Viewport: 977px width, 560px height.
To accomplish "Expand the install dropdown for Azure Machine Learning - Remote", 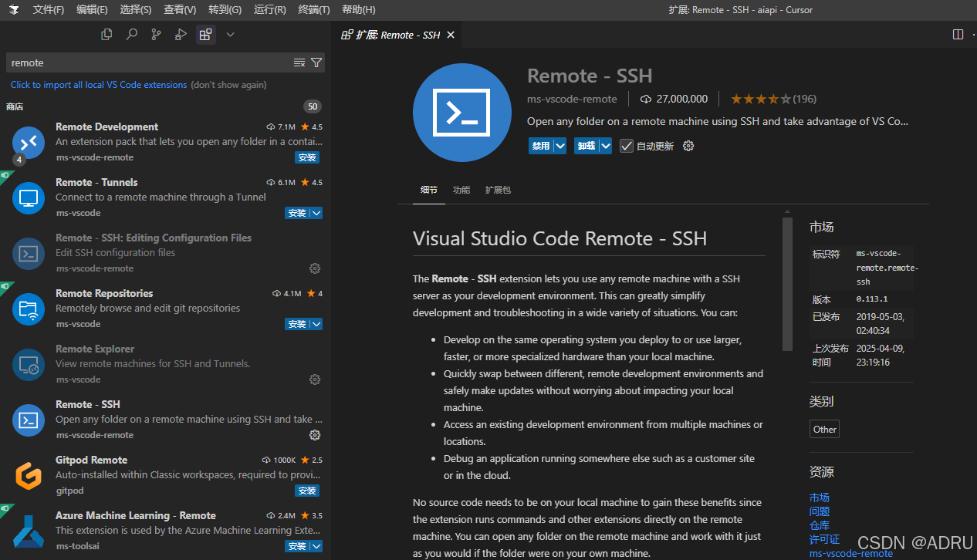I will tap(316, 546).
